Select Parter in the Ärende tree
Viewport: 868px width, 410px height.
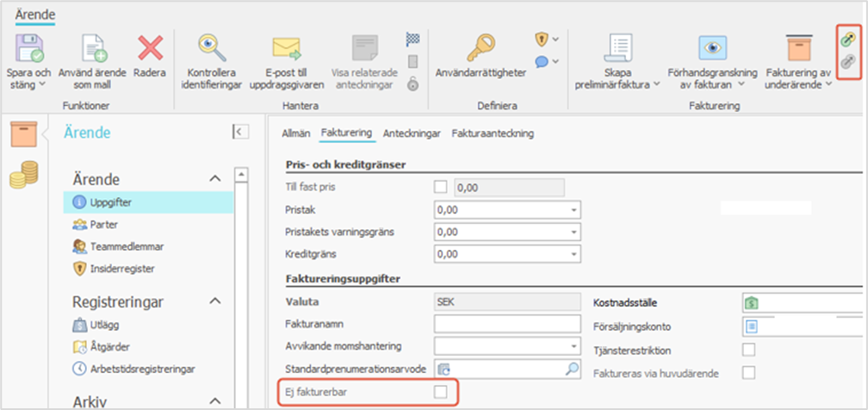pyautogui.click(x=103, y=224)
